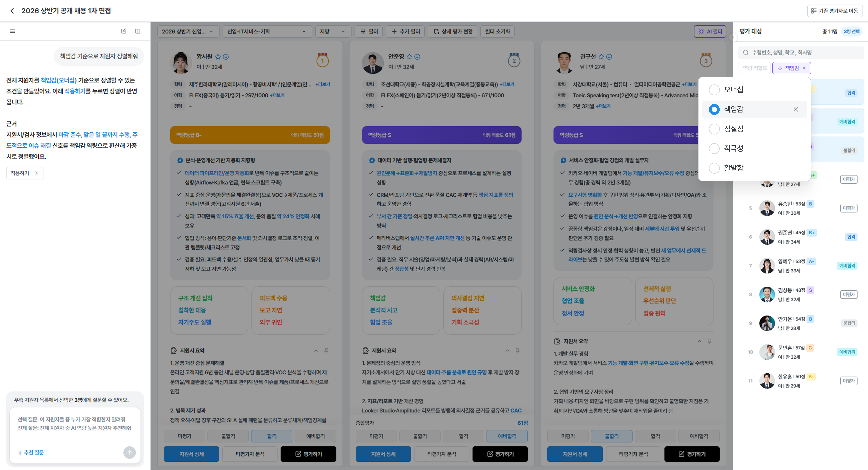Click 황시원's orange 역량등급 B- bar
The width and height of the screenshot is (868, 470).
pyautogui.click(x=250, y=135)
